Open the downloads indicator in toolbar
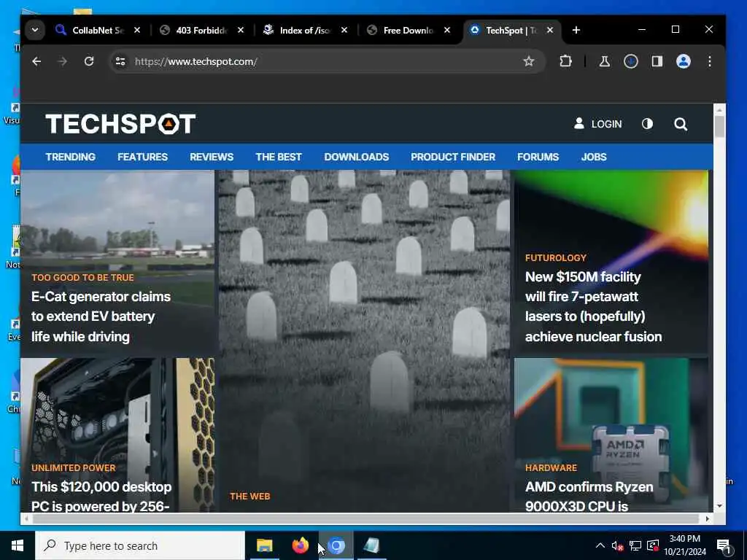Viewport: 747px width, 560px height. tap(631, 61)
